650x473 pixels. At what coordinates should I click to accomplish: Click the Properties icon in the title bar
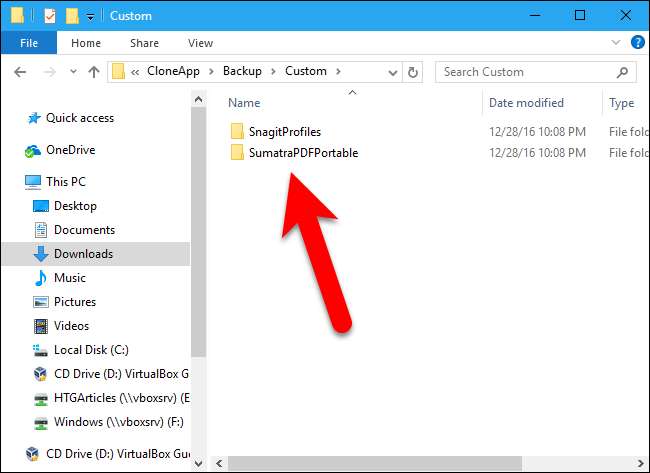click(50, 16)
